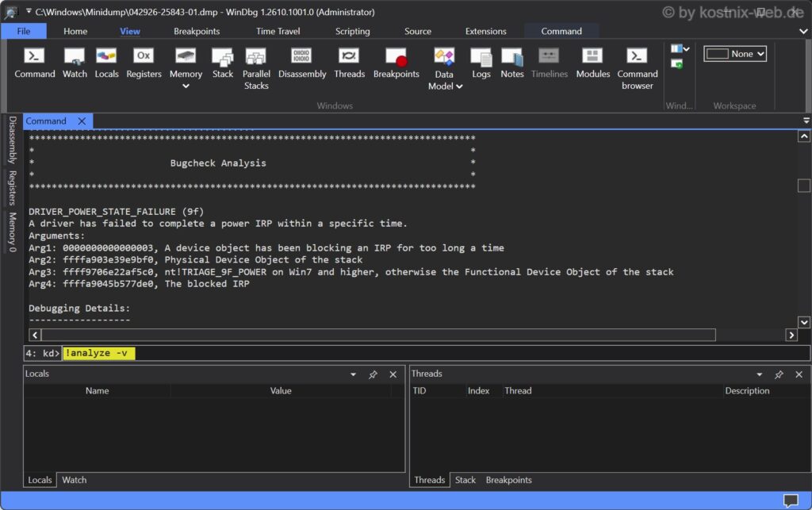Open the Notes window

coord(512,63)
